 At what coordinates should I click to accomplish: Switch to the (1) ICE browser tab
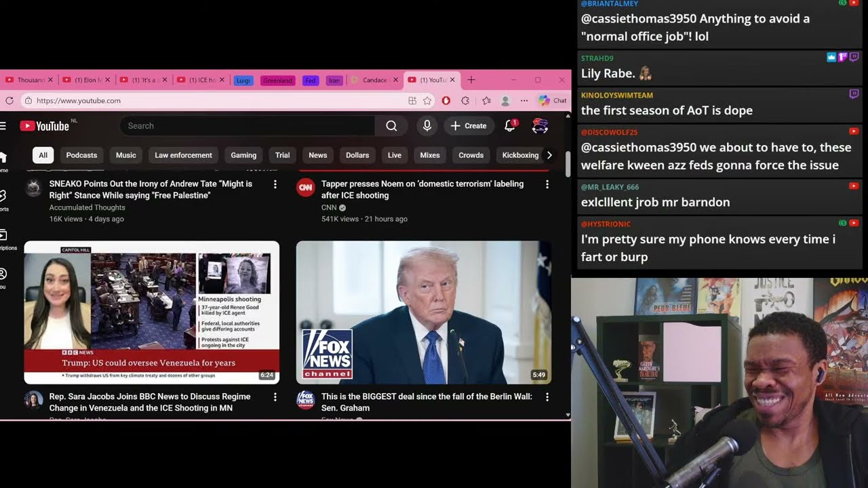201,80
